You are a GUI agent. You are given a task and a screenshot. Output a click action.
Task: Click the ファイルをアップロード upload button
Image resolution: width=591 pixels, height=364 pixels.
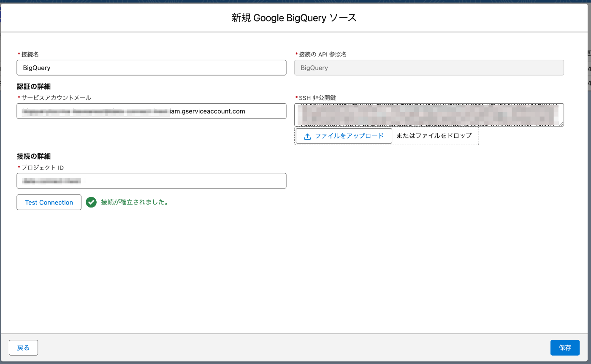coord(344,136)
